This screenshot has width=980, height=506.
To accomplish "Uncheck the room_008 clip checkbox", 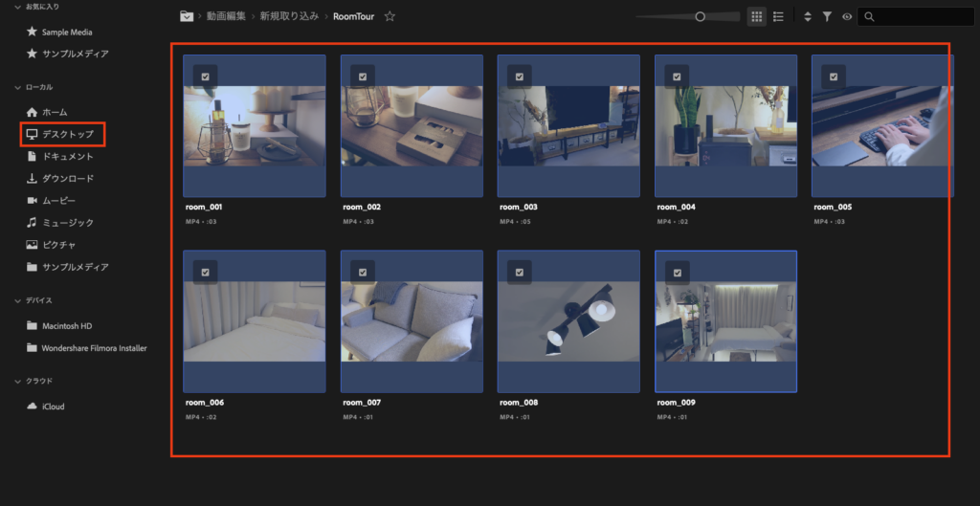I will point(520,273).
